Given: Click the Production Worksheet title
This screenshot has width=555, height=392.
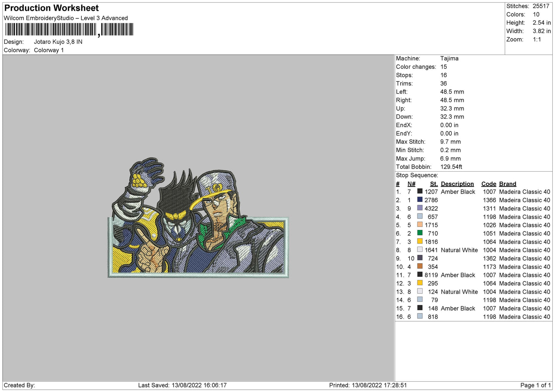Looking at the screenshot, I should tap(51, 8).
